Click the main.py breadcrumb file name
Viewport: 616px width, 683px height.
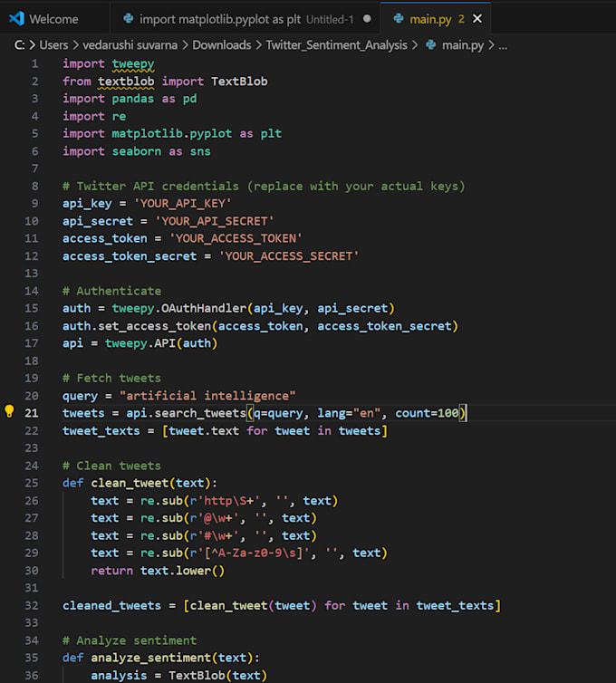click(x=461, y=45)
